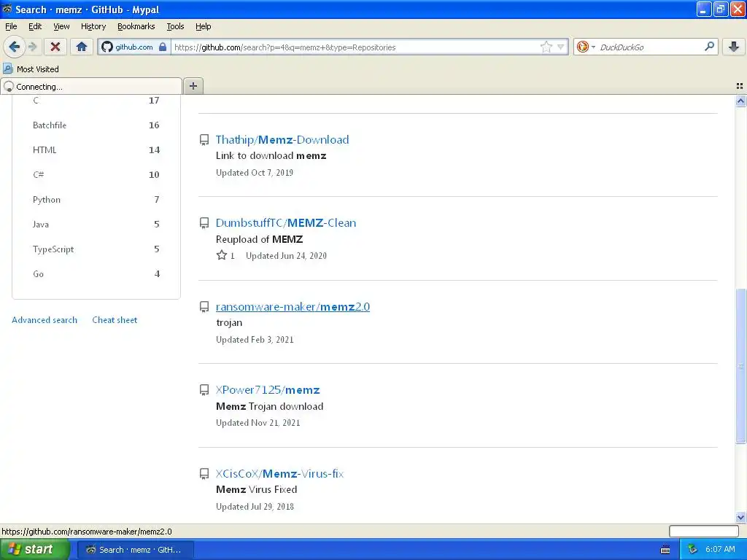Click the repository icon beside ransomware-maker/memz2.0

pos(204,307)
